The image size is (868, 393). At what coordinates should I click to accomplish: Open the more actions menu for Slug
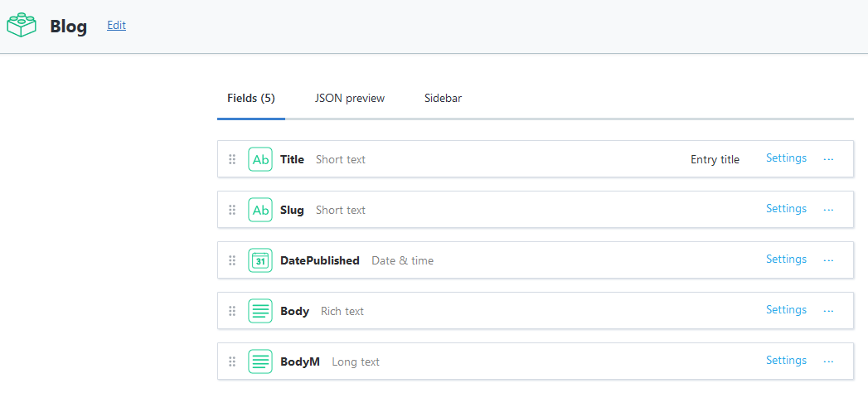828,210
